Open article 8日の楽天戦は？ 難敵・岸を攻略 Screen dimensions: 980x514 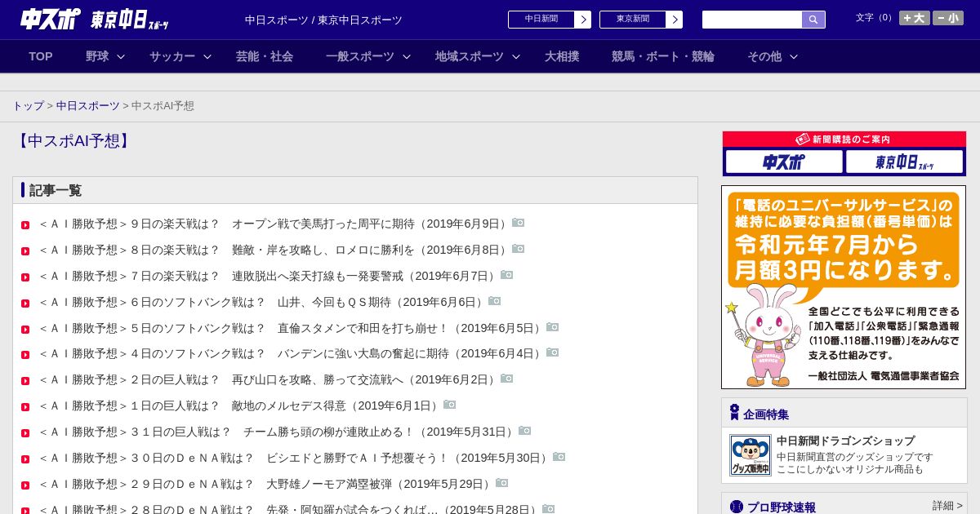[x=274, y=250]
